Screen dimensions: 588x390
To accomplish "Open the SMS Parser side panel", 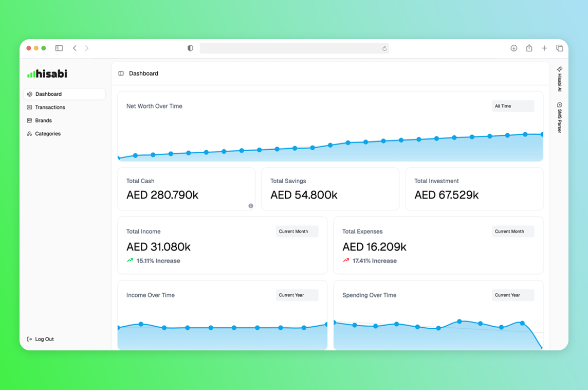I will click(560, 117).
